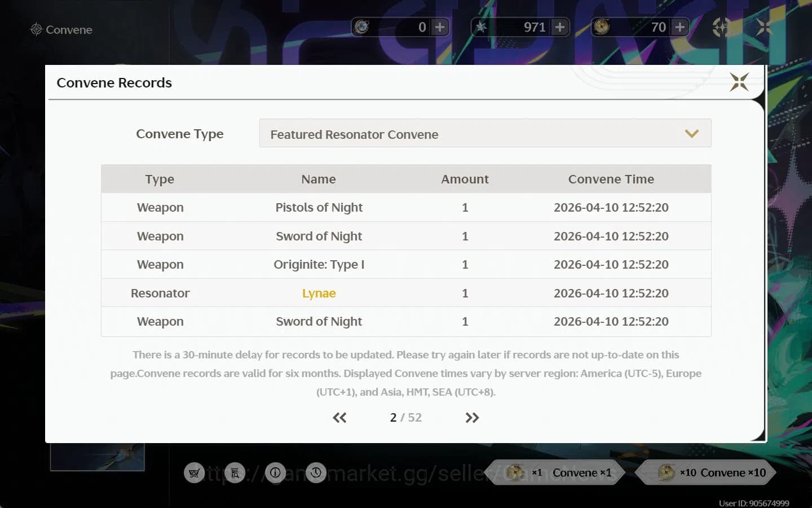Click the Convene title at top left

click(x=61, y=29)
